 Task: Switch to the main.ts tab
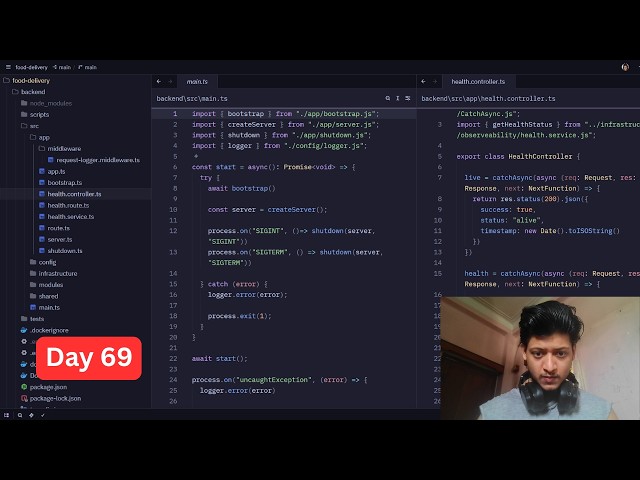[197, 82]
